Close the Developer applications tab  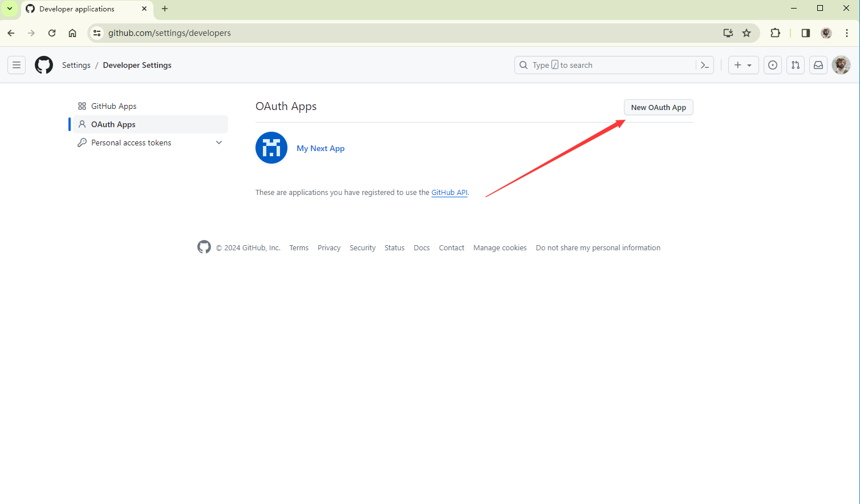tap(144, 9)
